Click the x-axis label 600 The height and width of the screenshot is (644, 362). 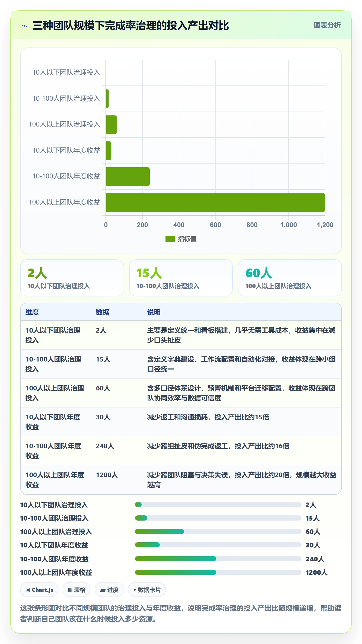(215, 225)
